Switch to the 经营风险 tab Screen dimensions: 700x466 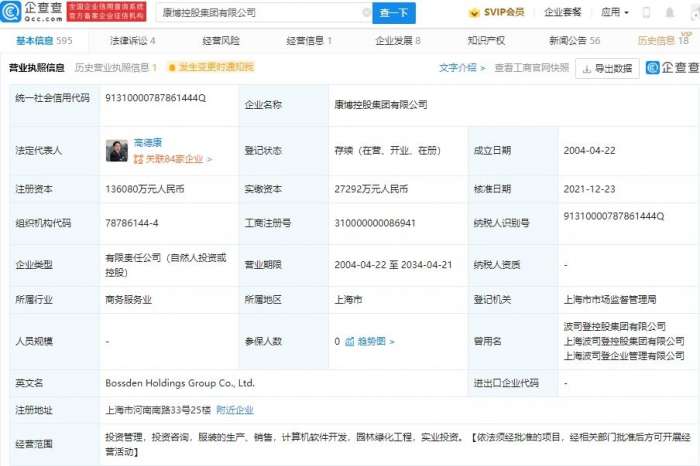point(221,41)
